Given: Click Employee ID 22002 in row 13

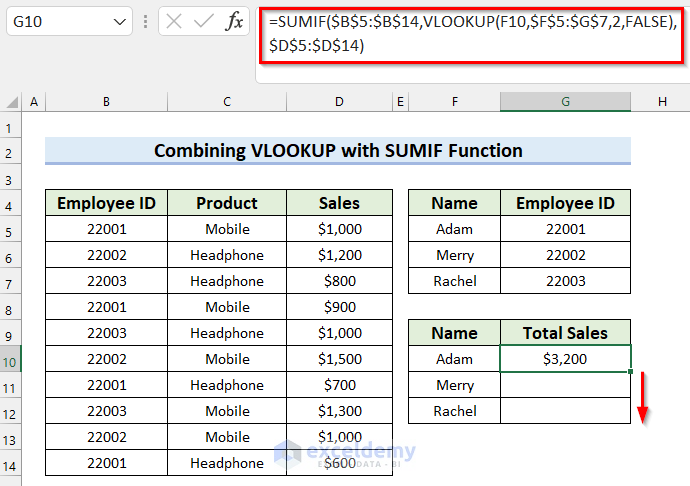Looking at the screenshot, I should 106,437.
